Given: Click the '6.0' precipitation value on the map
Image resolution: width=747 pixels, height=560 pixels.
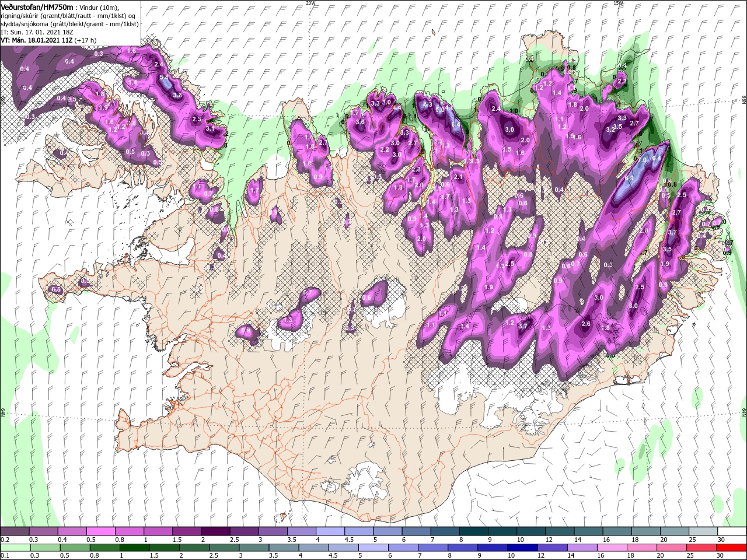Looking at the screenshot, I should coord(629,178).
